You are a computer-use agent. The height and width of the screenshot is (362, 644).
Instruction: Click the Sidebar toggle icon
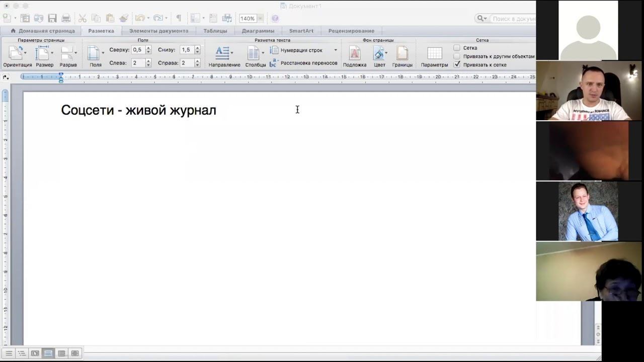195,18
